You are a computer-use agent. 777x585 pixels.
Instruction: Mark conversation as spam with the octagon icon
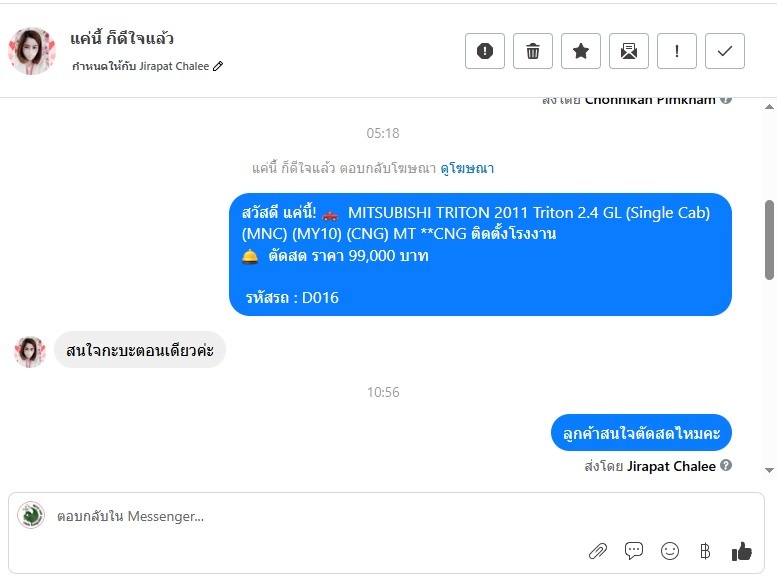coord(485,51)
